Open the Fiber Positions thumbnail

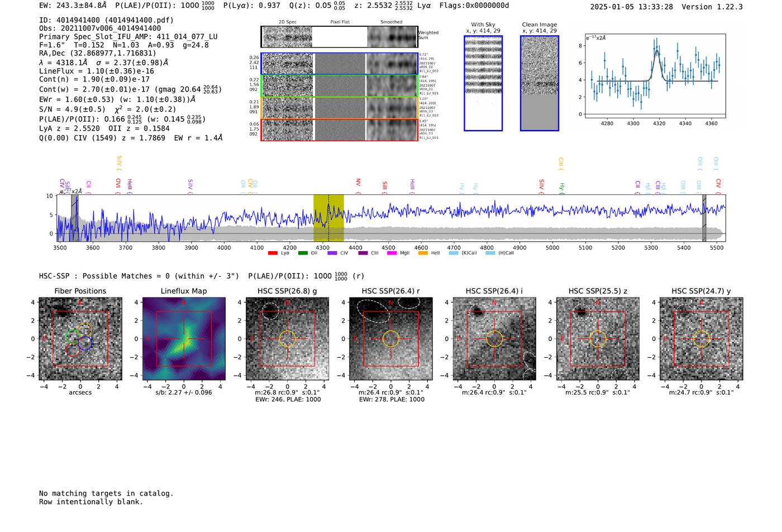click(x=80, y=339)
